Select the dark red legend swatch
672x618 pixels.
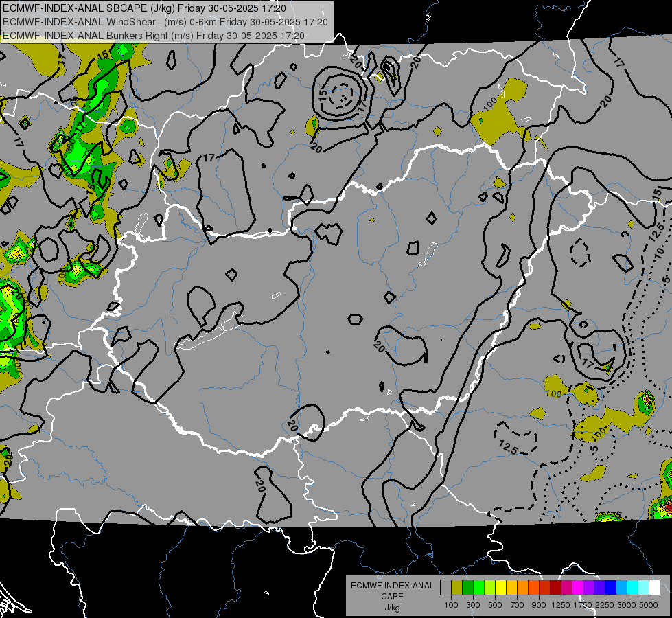click(556, 588)
